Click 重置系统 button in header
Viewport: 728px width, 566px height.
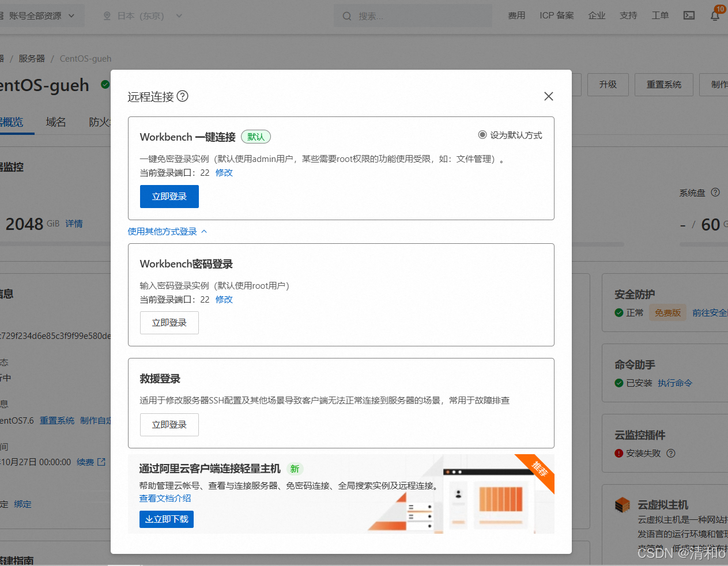point(664,85)
